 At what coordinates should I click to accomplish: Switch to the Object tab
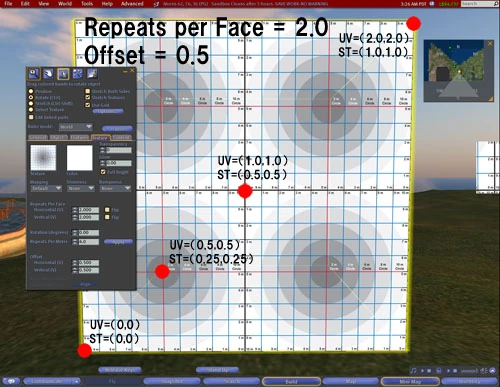[59, 137]
